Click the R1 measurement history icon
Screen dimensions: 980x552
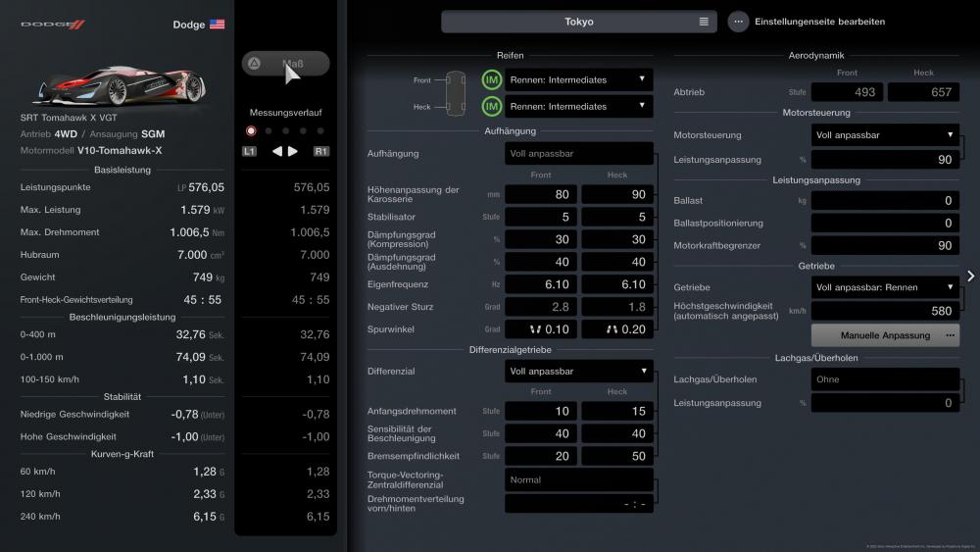[x=321, y=151]
